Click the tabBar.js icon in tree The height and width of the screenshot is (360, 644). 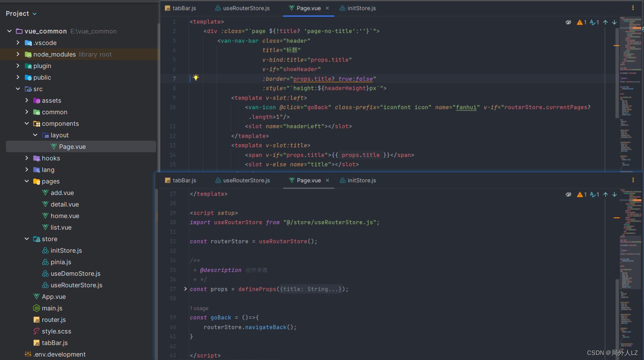[x=37, y=343]
